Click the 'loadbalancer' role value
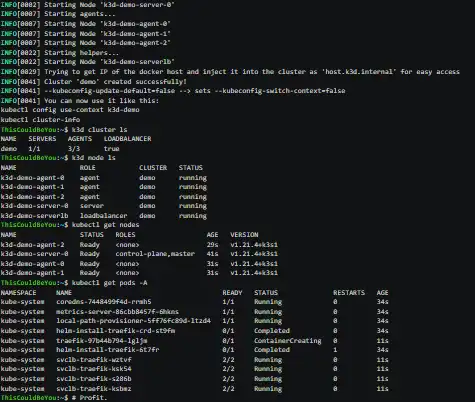Image resolution: width=475 pixels, height=402 pixels. tap(103, 216)
